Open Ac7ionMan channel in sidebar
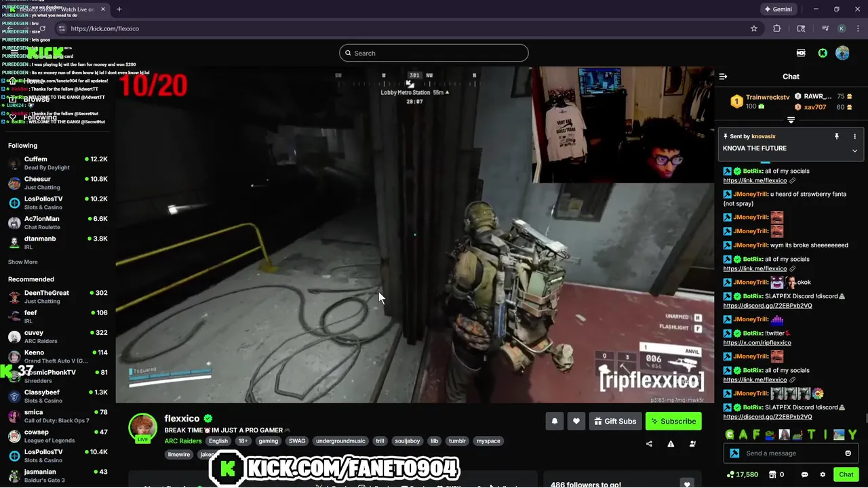Image resolution: width=868 pixels, height=488 pixels. coord(58,223)
